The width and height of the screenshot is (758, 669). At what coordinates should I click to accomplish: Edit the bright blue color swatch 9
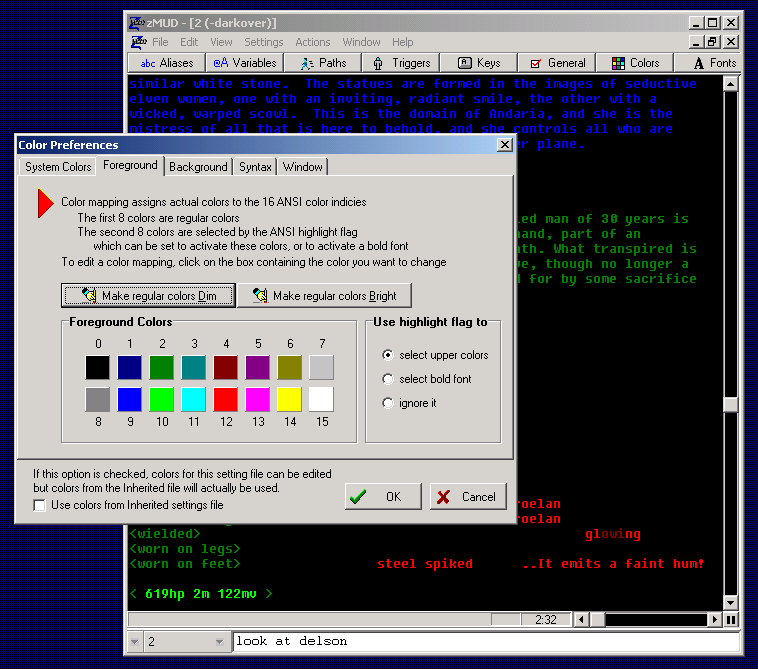[x=130, y=399]
